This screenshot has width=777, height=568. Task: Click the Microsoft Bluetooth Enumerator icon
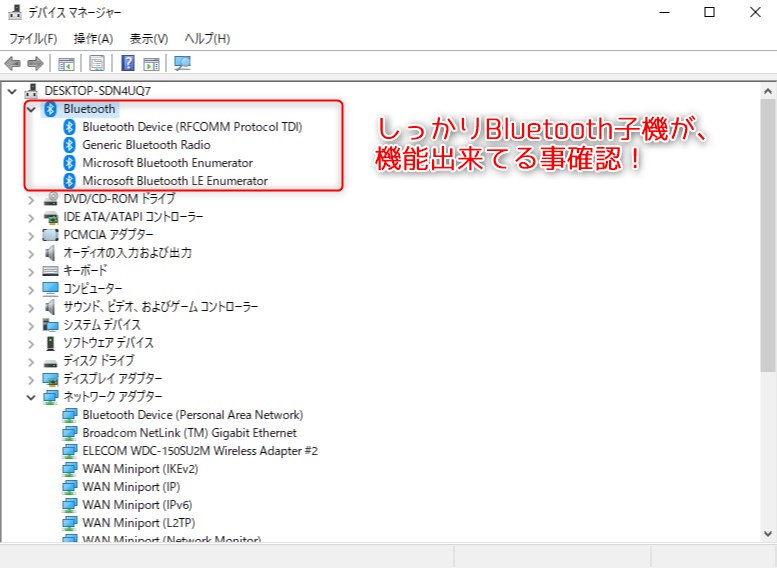tap(69, 163)
